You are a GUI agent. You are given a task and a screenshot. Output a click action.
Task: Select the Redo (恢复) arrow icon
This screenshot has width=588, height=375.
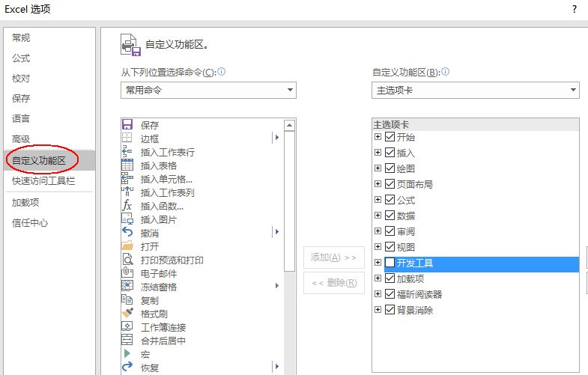[127, 367]
